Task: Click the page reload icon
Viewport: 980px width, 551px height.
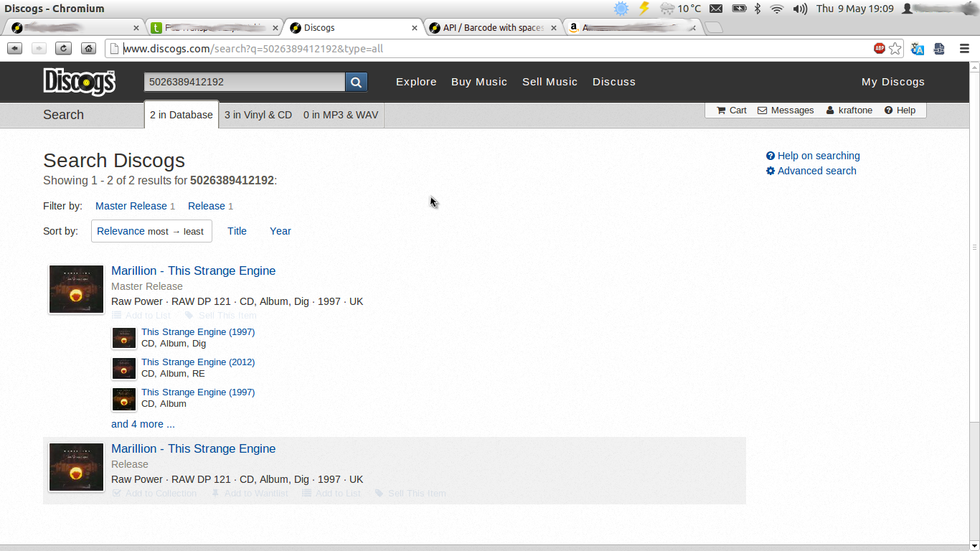Action: coord(63,48)
